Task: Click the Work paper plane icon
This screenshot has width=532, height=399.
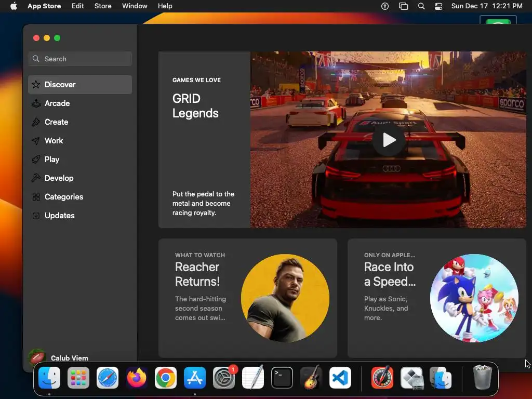Action: coord(36,140)
